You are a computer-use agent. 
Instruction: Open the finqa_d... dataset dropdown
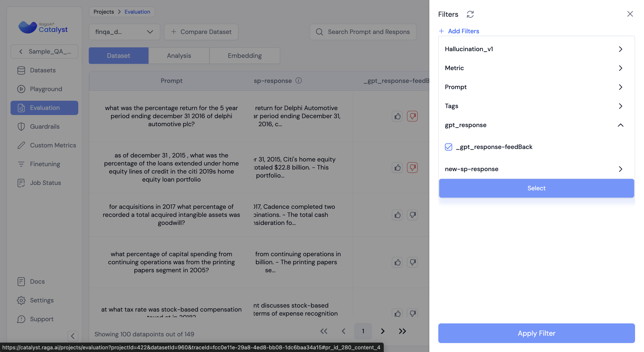point(124,32)
